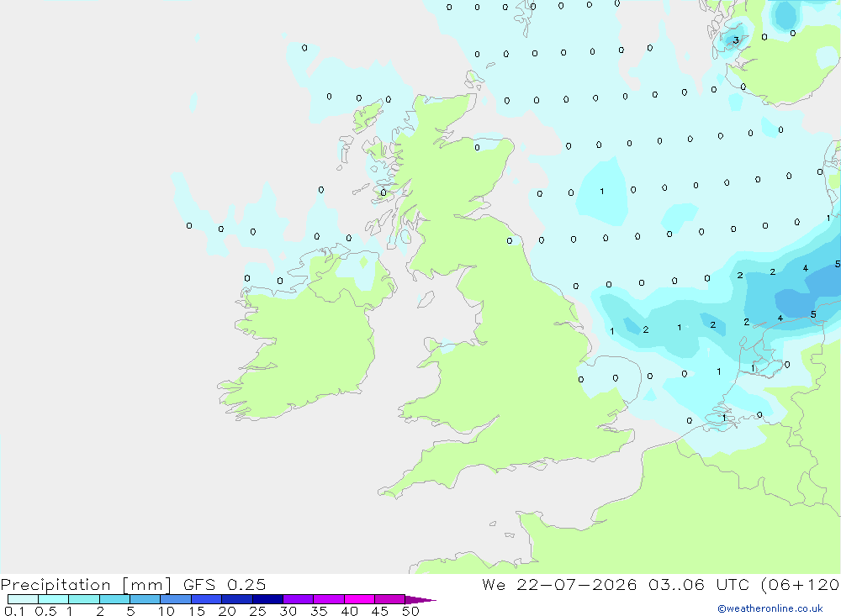Select the '10' legend scale label
This screenshot has height=616, width=841.
tap(166, 611)
